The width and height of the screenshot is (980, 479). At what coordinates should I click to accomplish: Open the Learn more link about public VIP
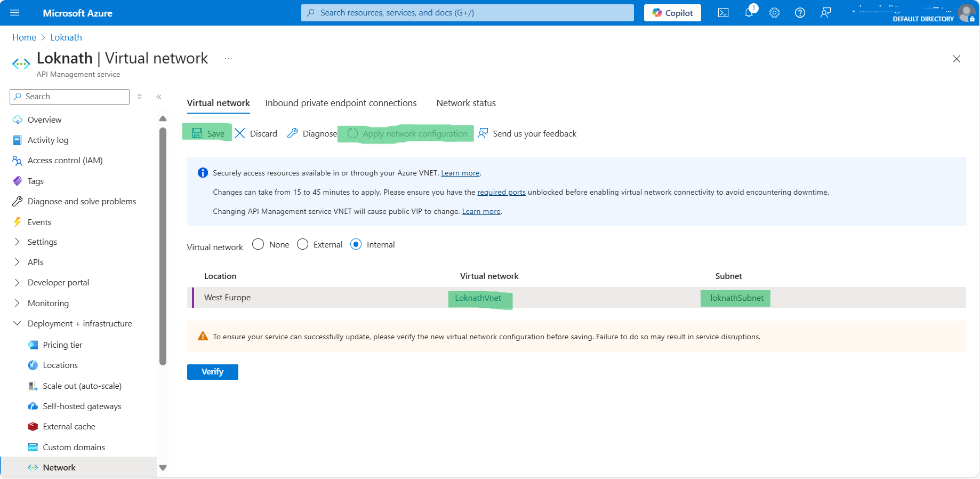click(481, 211)
